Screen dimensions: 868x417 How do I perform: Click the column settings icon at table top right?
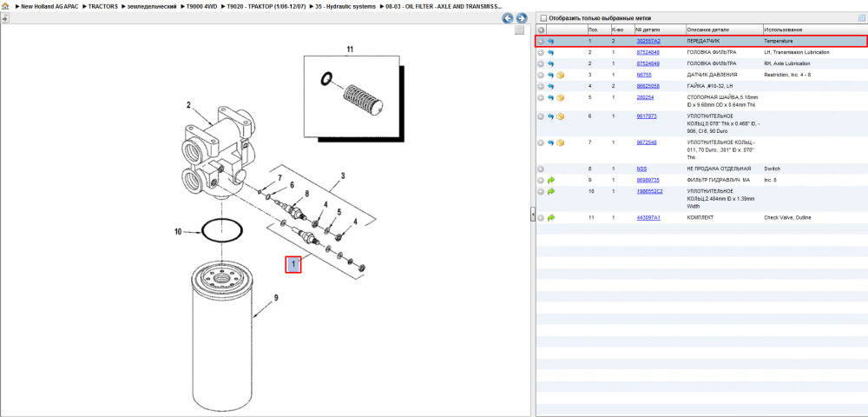pyautogui.click(x=861, y=17)
